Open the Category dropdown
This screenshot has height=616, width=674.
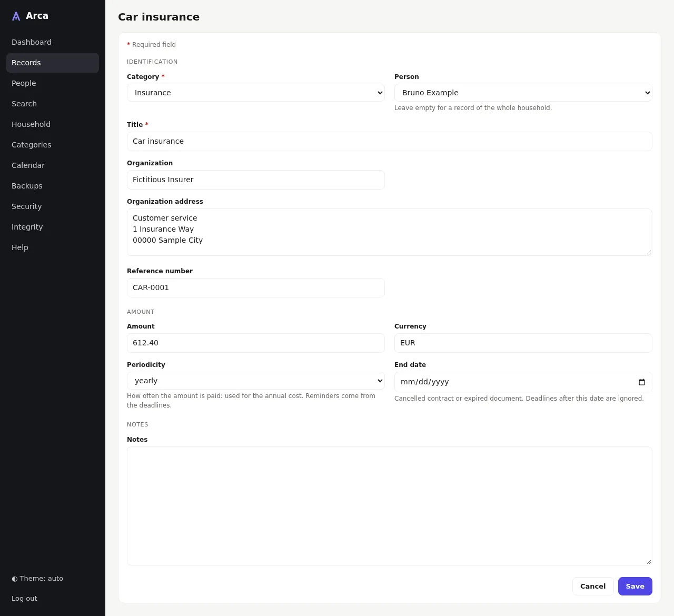click(256, 93)
